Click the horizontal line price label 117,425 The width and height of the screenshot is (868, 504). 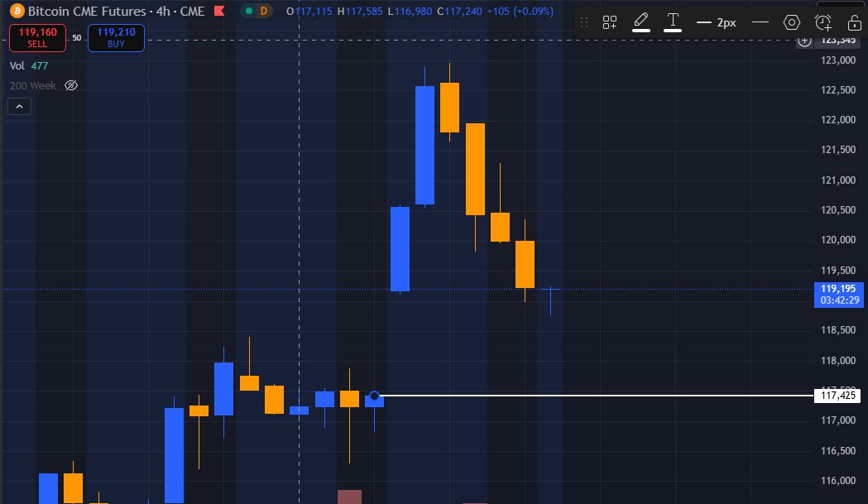837,396
